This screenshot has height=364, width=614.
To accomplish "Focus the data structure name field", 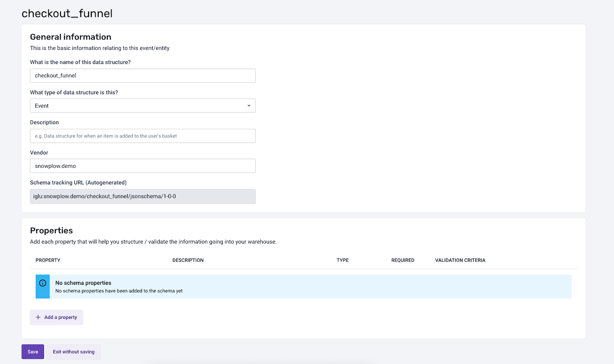I will pos(143,76).
